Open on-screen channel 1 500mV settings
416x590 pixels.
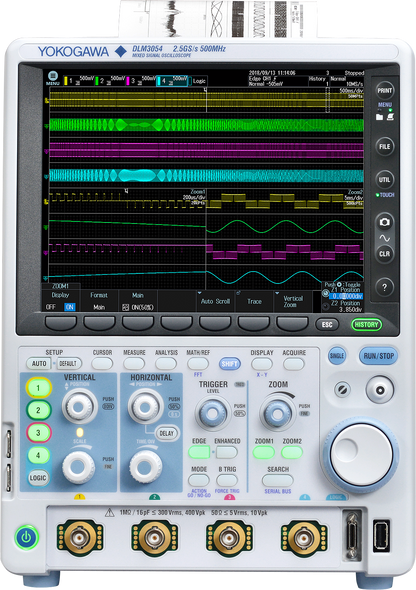tap(78, 81)
